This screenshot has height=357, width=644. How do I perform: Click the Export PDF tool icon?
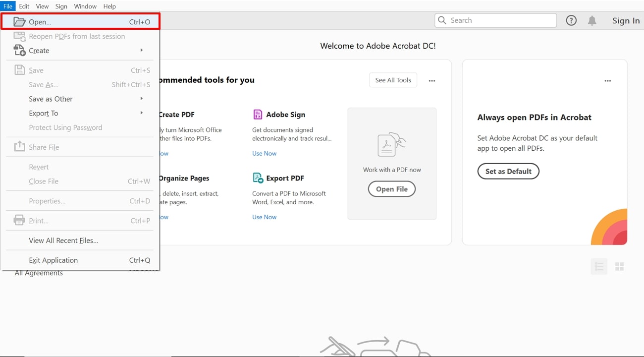258,178
